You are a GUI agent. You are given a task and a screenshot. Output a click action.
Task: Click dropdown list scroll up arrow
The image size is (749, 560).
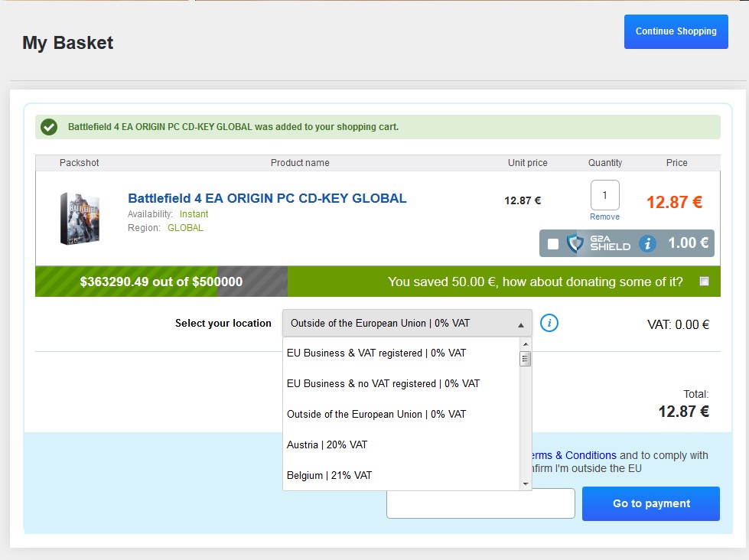tap(526, 344)
